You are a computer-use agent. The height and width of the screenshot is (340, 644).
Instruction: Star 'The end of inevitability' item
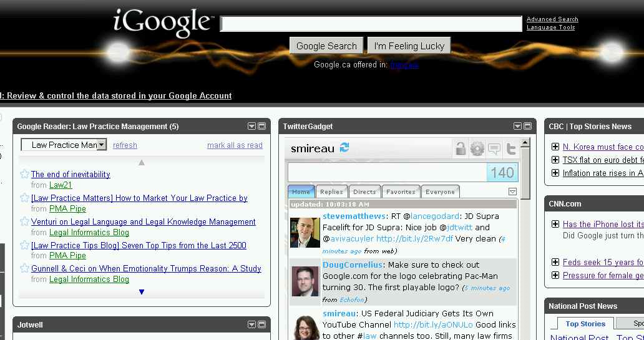click(24, 174)
